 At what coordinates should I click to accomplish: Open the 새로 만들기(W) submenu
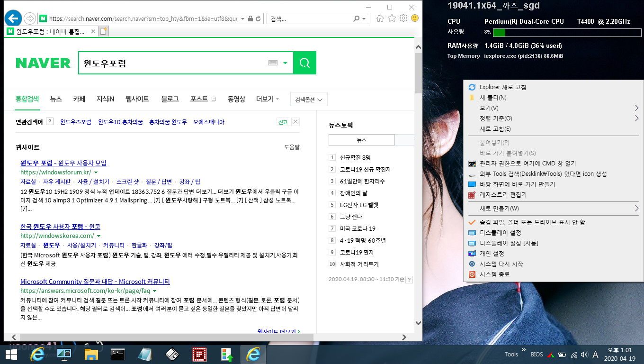pos(552,209)
